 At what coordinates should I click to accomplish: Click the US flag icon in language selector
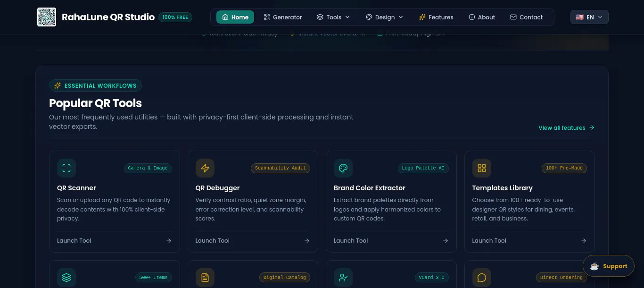click(580, 17)
